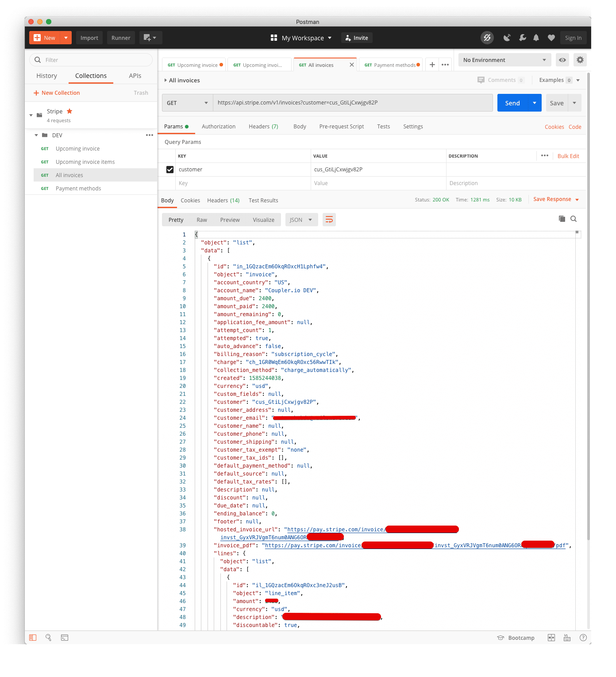Click the New Collection link
Screen dimensions: 616x677
pyautogui.click(x=57, y=93)
